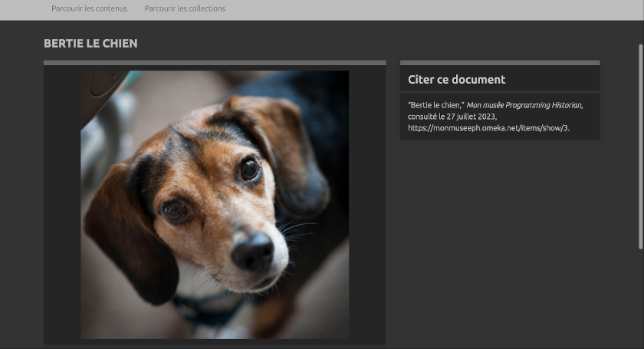The width and height of the screenshot is (644, 349).
Task: Open the Bertie dog photo thumbnail
Action: pyautogui.click(x=215, y=205)
